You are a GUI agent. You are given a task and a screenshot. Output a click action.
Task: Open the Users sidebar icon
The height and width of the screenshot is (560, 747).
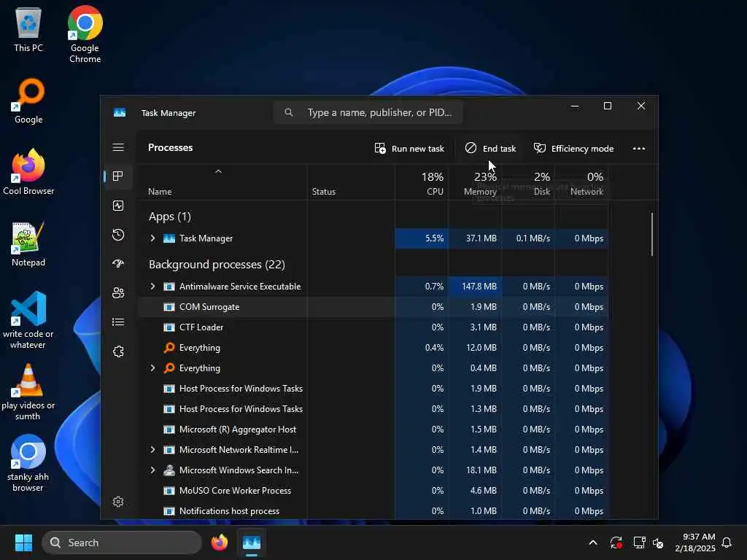118,293
